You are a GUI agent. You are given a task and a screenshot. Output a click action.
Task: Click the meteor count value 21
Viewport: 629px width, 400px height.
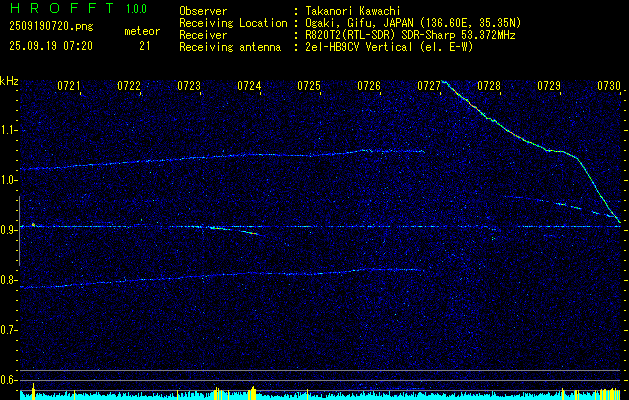[145, 45]
